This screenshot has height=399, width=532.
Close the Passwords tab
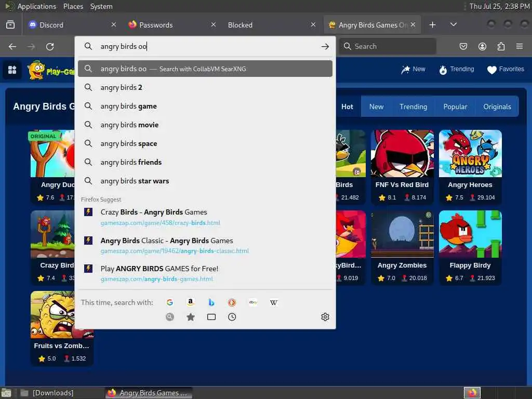click(x=214, y=25)
